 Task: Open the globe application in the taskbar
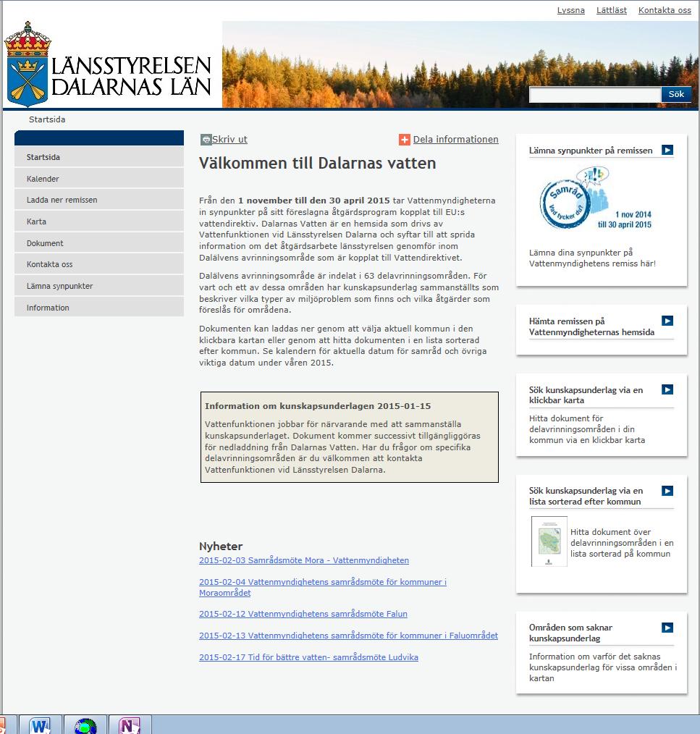pos(85,725)
